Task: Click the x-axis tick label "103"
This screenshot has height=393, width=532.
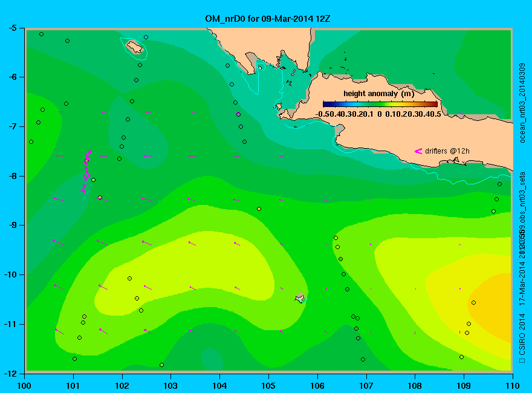Action: 170,386
